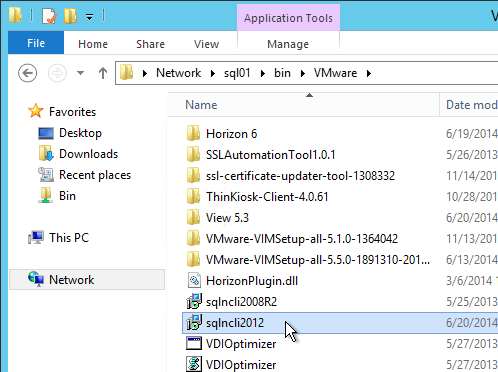
Task: Select Network in navigation pane
Action: pyautogui.click(x=72, y=280)
